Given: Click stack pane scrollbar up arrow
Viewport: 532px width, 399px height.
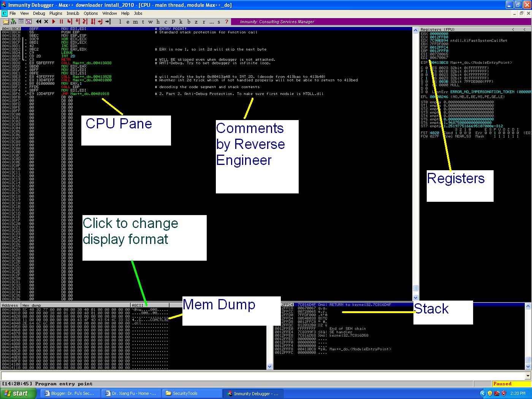Looking at the screenshot, I should click(528, 306).
